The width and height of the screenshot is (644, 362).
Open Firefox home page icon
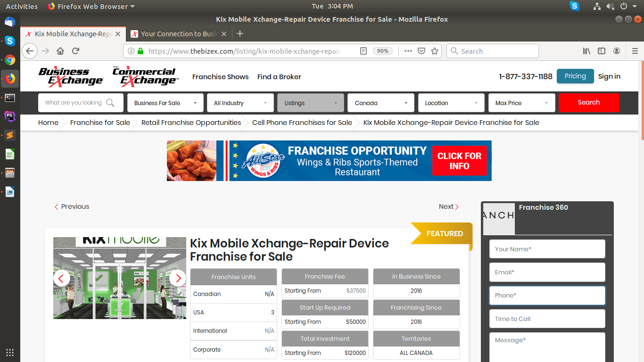(60, 51)
